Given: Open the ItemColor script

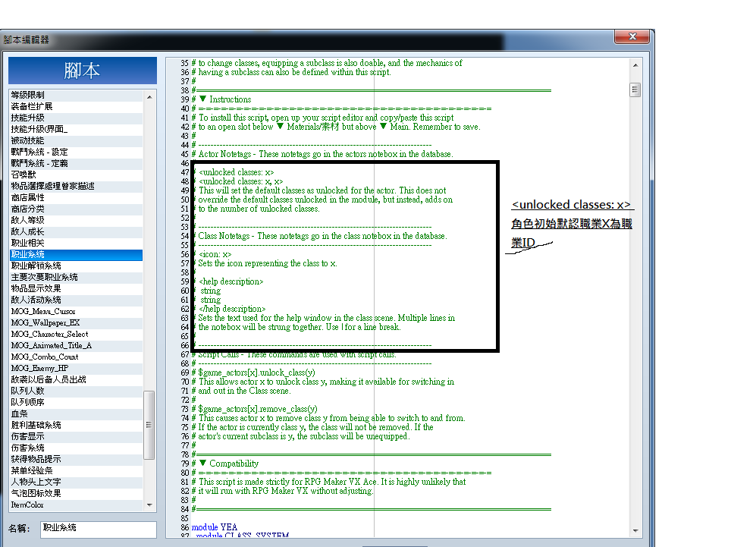Looking at the screenshot, I should pos(76,505).
